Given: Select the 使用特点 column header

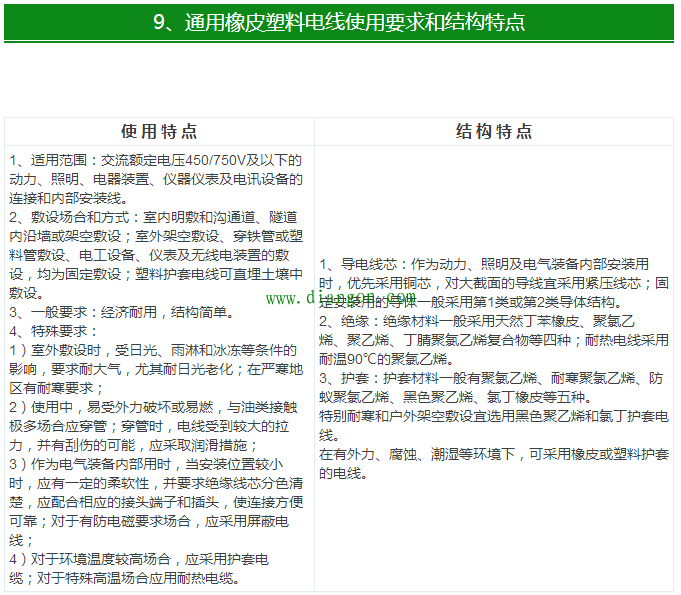Looking at the screenshot, I should coord(159,132).
